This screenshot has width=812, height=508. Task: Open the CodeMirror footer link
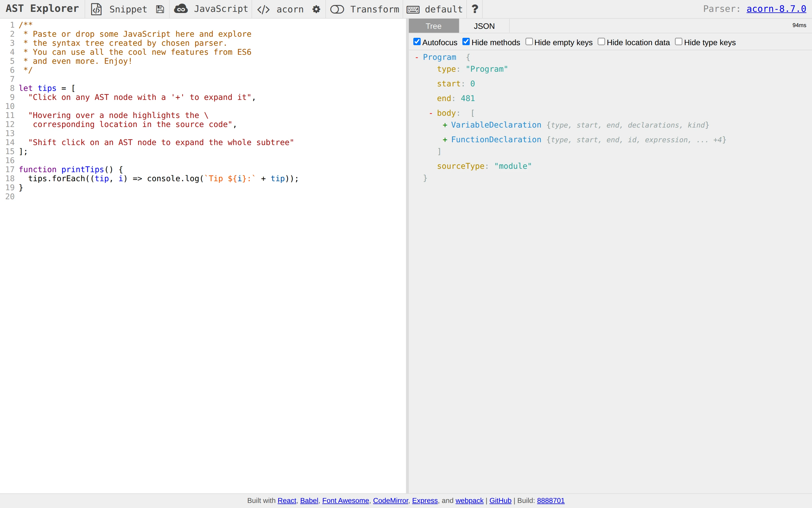(x=390, y=501)
